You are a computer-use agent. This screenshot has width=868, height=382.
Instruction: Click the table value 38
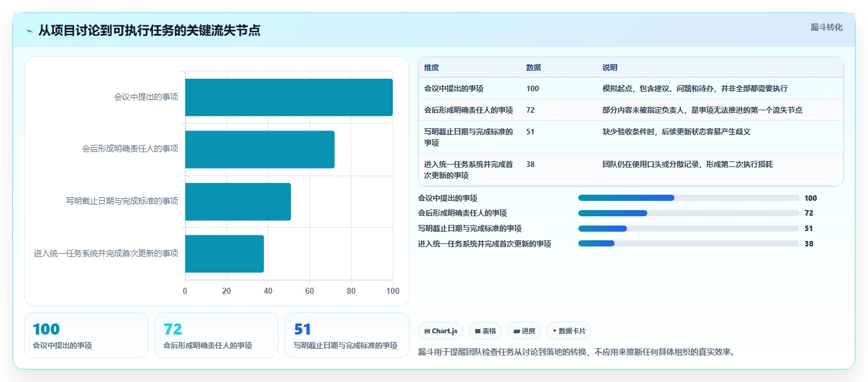[530, 164]
